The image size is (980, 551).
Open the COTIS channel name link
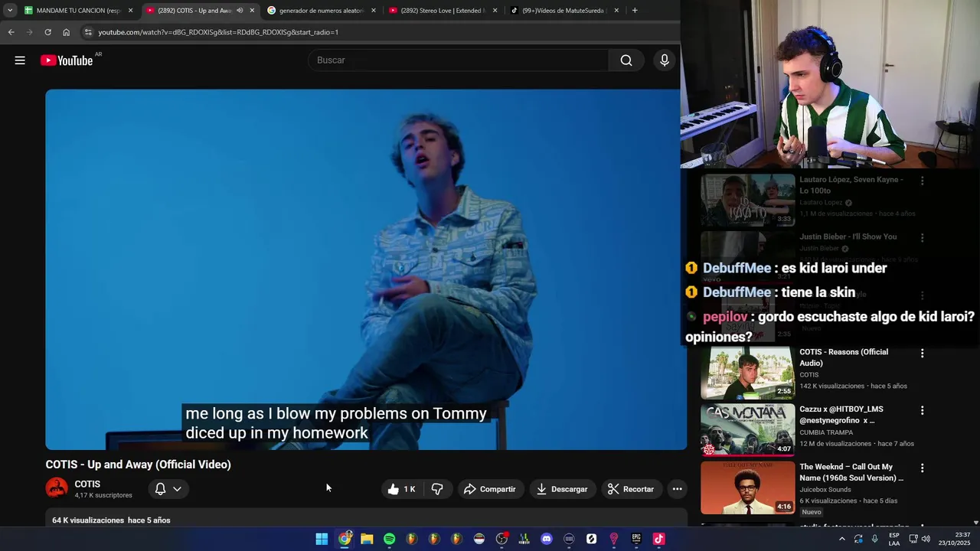click(87, 484)
